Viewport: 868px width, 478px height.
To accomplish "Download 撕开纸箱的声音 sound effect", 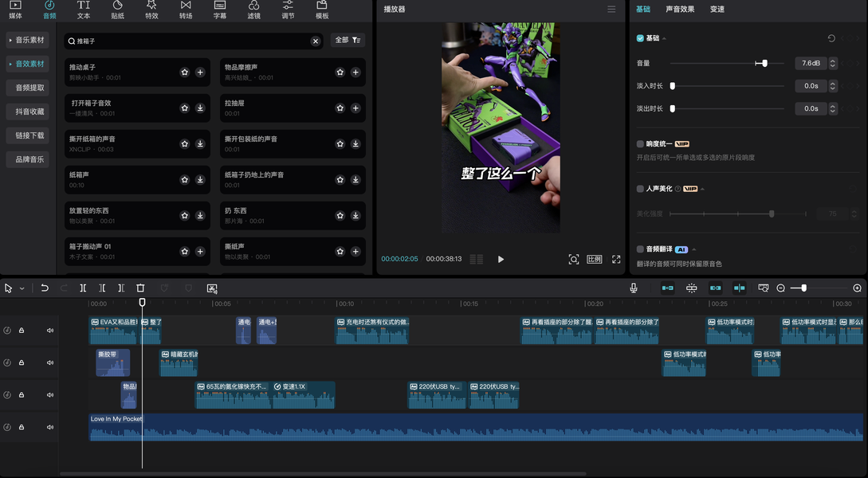I will coord(200,144).
